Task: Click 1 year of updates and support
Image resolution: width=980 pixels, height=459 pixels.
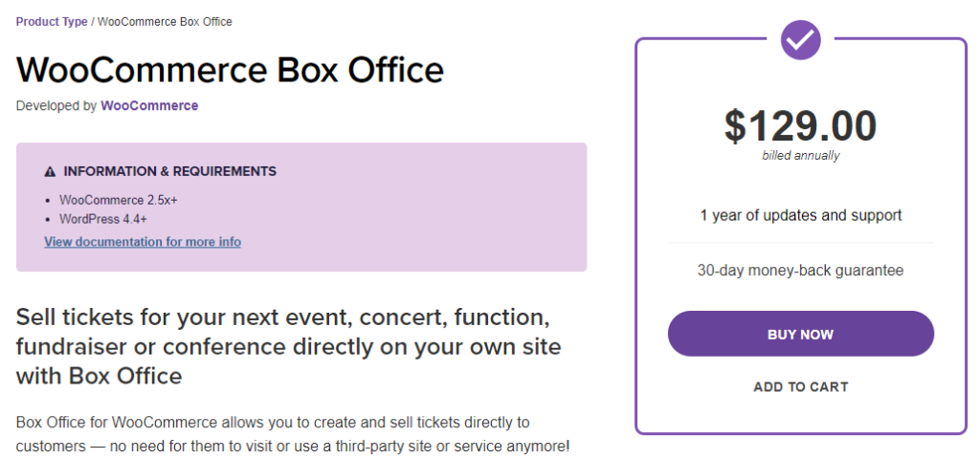Action: (801, 215)
